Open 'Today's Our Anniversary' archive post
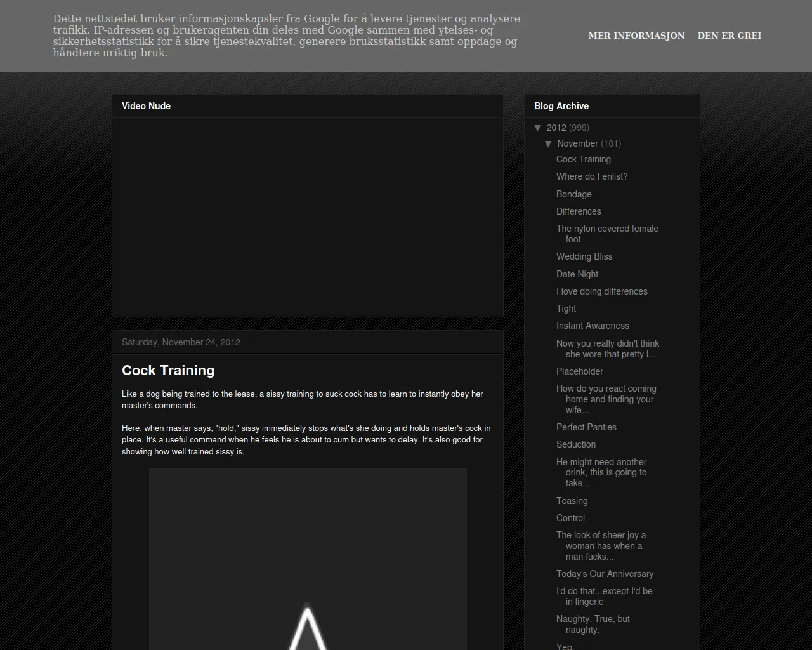Image resolution: width=812 pixels, height=650 pixels. click(x=605, y=574)
